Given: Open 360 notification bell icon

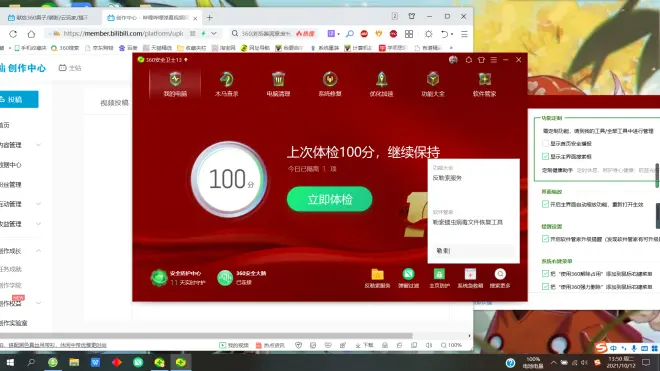Looking at the screenshot, I should [468, 60].
